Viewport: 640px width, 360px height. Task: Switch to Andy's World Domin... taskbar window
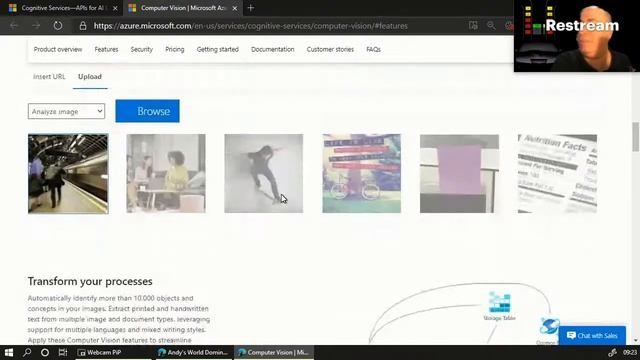(x=193, y=352)
